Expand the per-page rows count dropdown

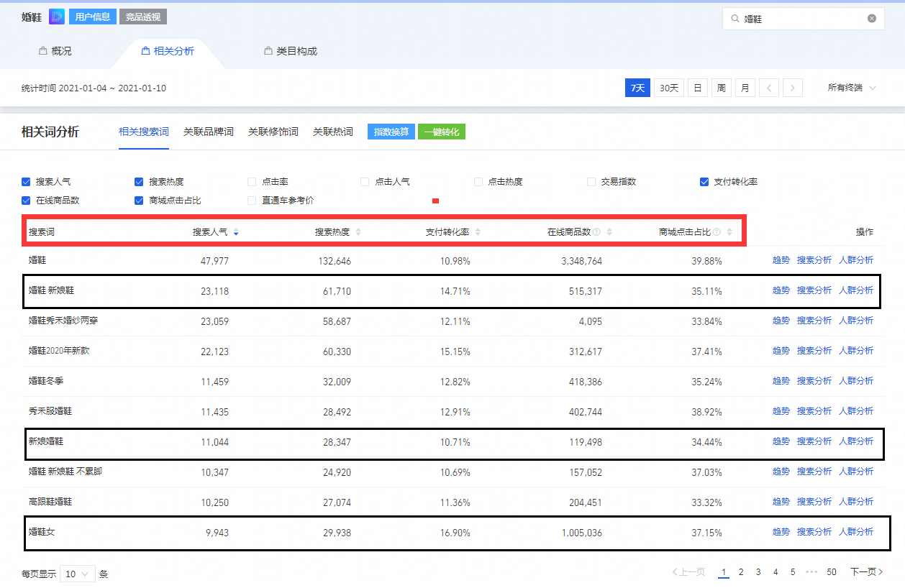(x=78, y=574)
